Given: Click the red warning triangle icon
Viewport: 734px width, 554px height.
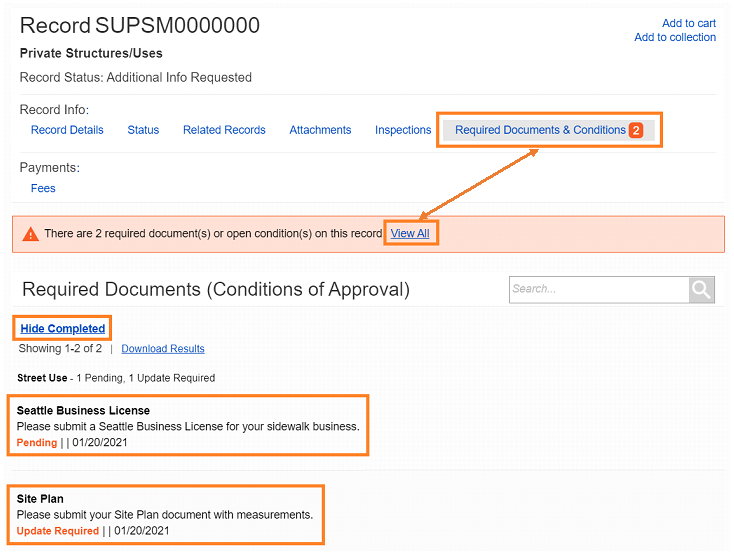Looking at the screenshot, I should (30, 234).
